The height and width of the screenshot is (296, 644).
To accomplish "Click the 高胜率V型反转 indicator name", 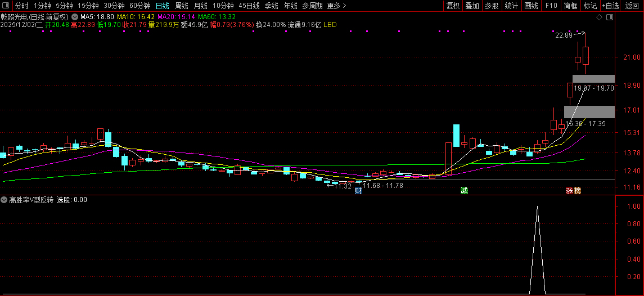I will point(31,200).
